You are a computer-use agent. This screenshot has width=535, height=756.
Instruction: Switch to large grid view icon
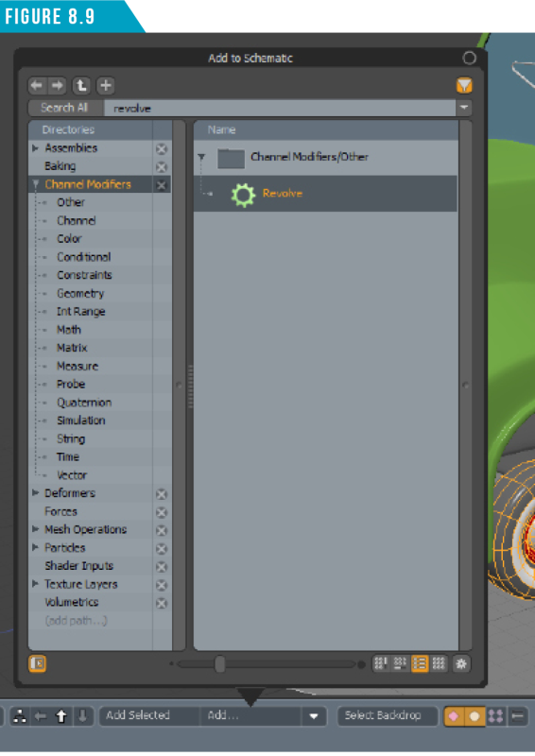pos(439,664)
